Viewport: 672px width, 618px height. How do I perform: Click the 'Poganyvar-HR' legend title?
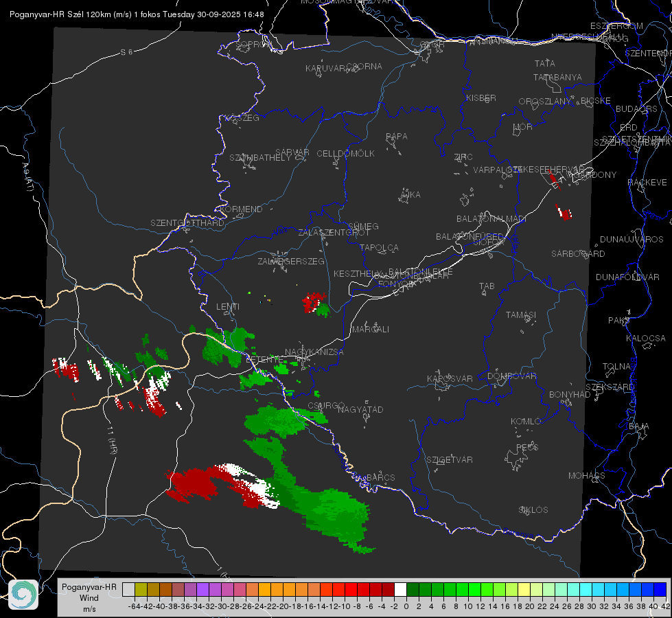[x=89, y=587]
